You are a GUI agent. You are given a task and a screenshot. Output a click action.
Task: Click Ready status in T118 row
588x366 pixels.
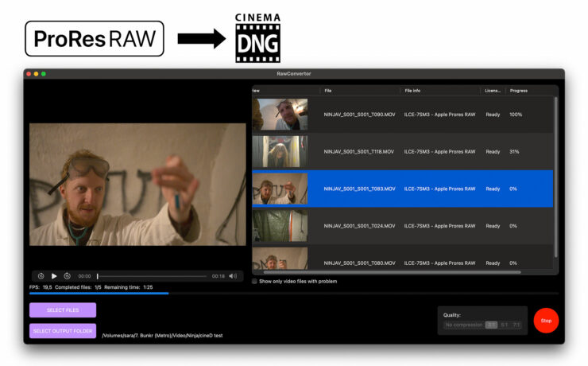coord(493,152)
